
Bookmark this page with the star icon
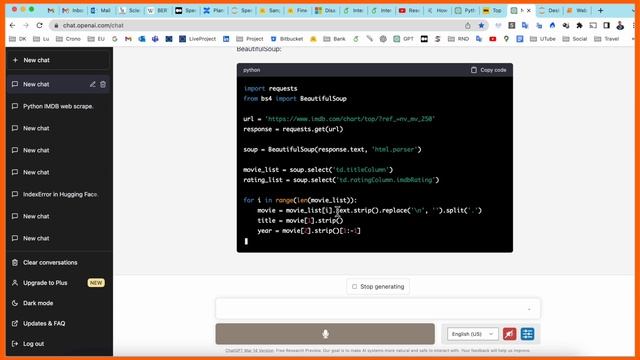[x=481, y=25]
